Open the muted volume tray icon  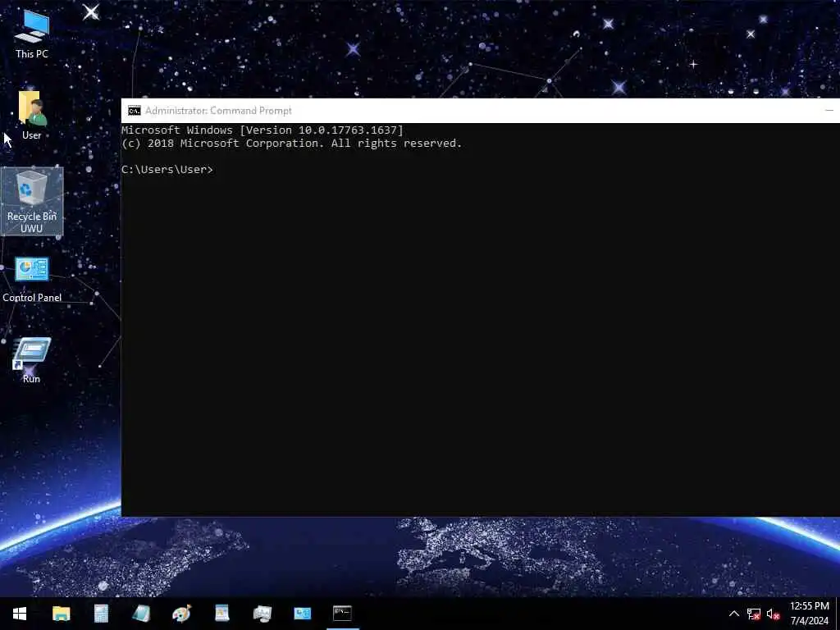pyautogui.click(x=773, y=614)
